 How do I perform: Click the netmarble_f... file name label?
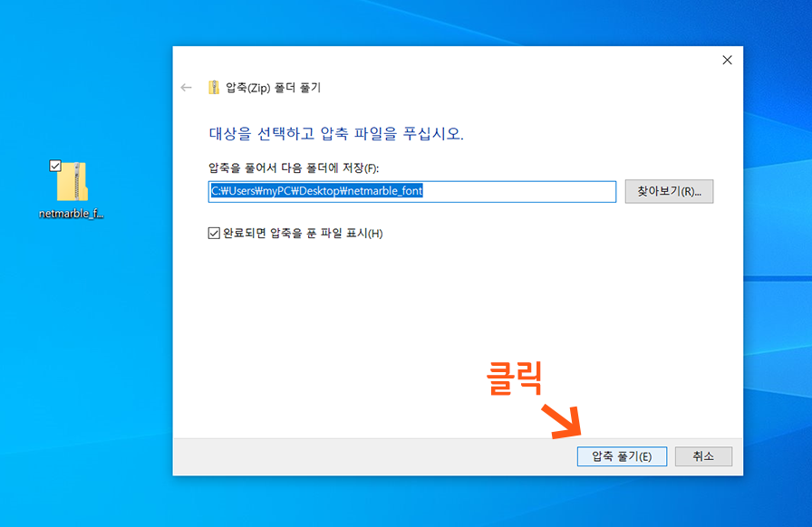(x=72, y=214)
